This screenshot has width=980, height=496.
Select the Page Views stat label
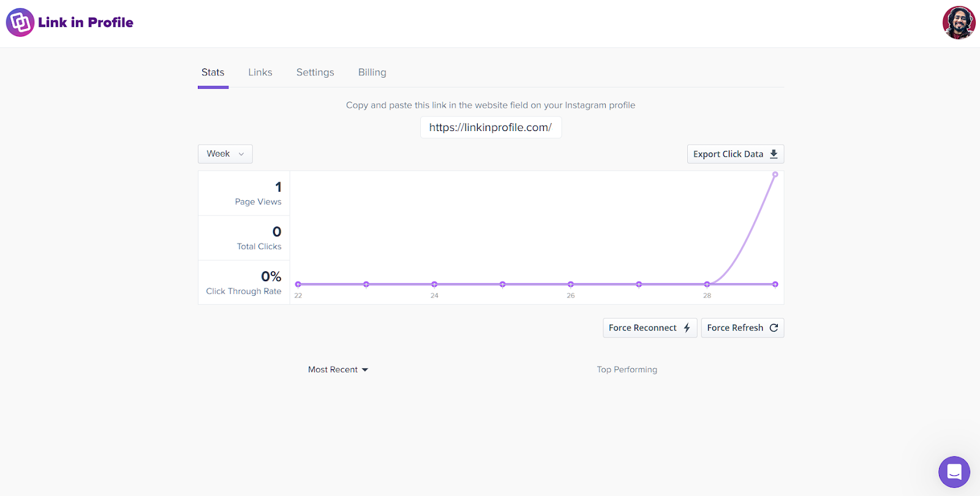[258, 202]
